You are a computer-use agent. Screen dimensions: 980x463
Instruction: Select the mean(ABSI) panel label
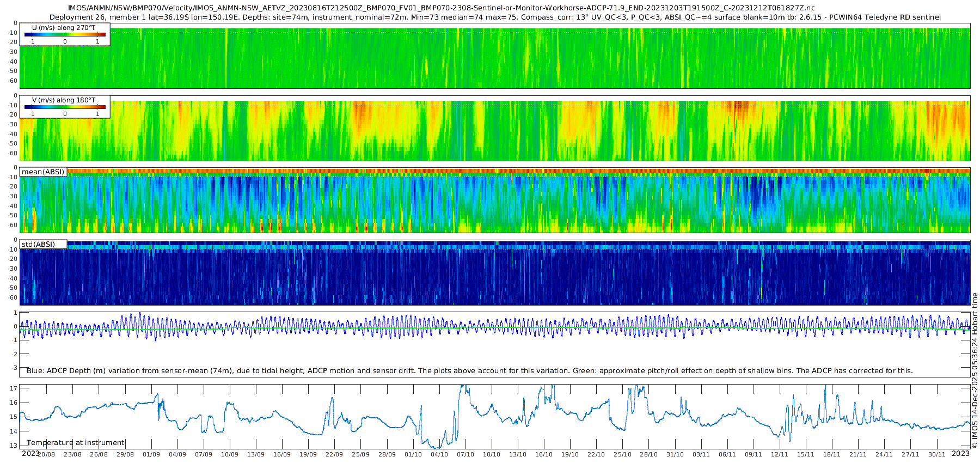point(43,172)
